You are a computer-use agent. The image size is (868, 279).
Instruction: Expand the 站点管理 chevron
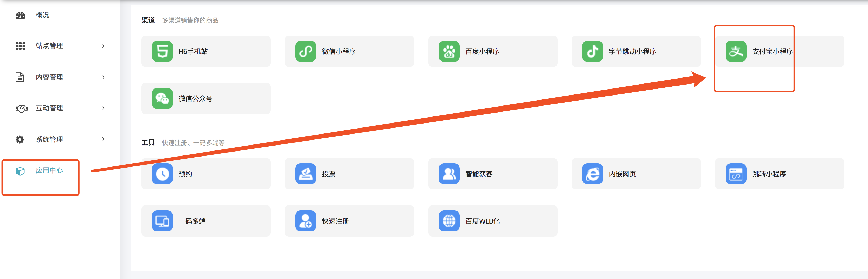pos(103,46)
